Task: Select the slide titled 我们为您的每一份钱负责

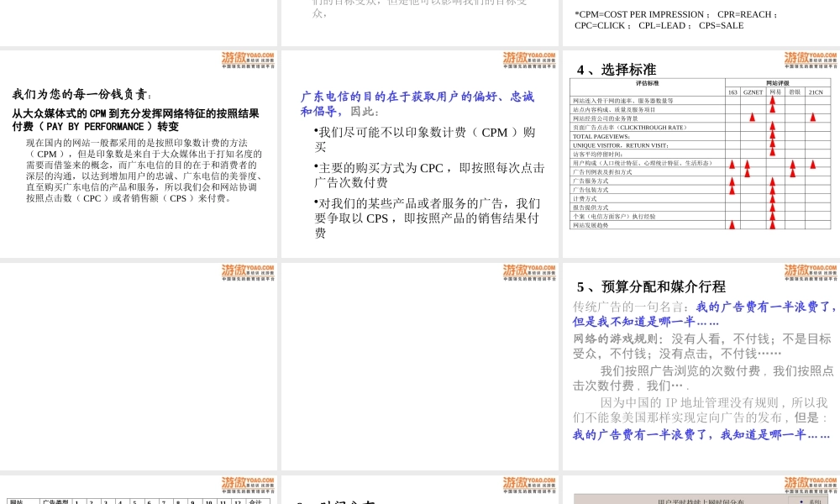Action: (x=139, y=154)
